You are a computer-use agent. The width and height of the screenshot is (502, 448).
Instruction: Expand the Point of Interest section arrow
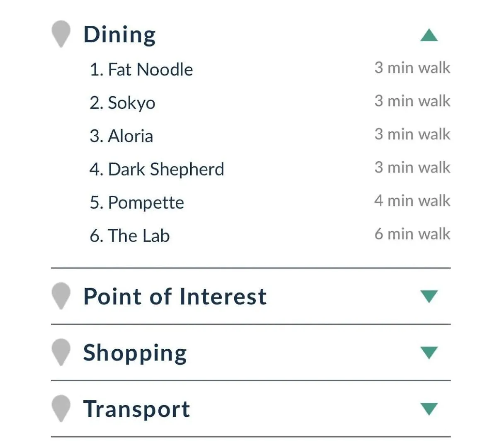pyautogui.click(x=429, y=297)
